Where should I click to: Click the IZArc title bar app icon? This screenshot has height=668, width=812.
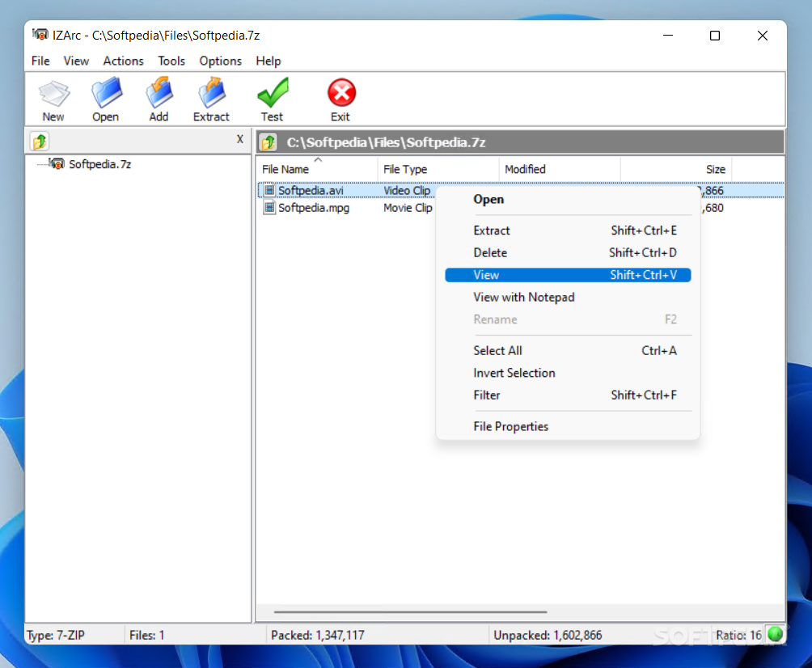click(x=40, y=36)
